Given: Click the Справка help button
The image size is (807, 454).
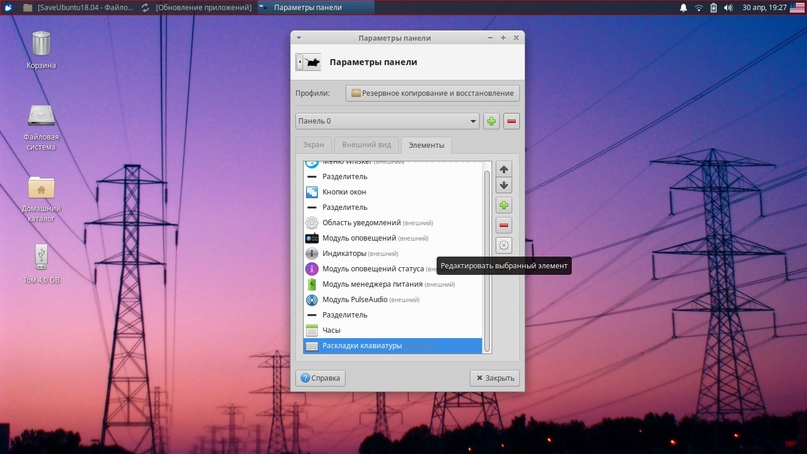Looking at the screenshot, I should point(320,378).
